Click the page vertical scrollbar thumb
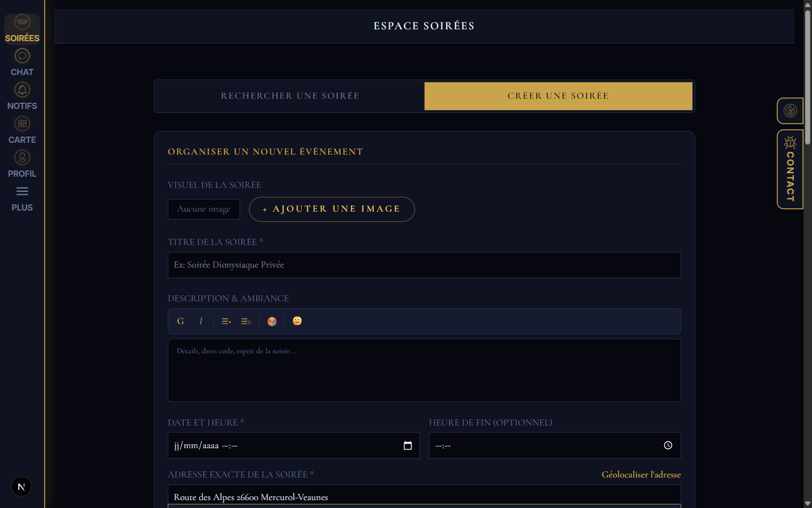 click(807, 77)
